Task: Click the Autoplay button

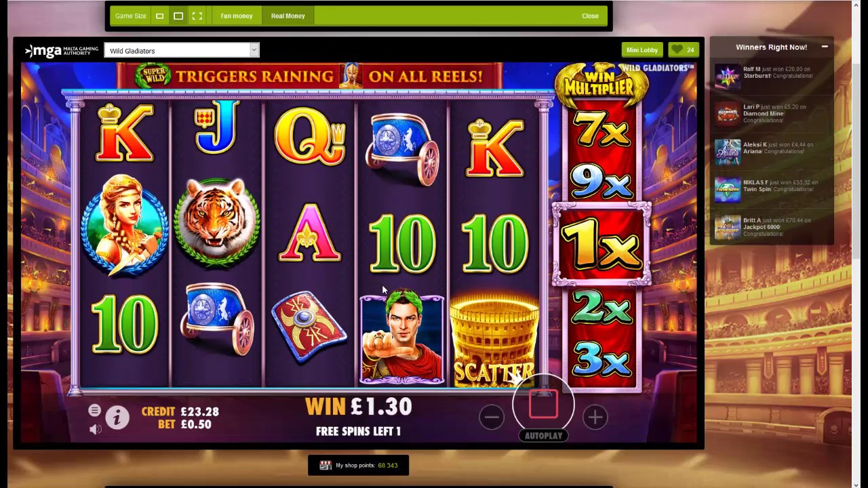Action: (x=543, y=436)
